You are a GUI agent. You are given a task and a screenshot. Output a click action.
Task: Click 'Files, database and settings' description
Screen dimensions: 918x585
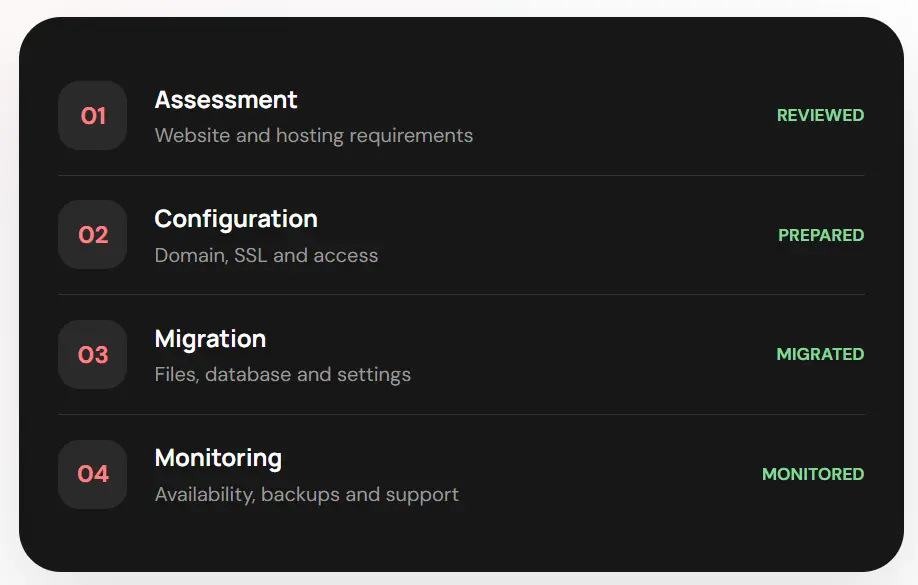tap(283, 375)
